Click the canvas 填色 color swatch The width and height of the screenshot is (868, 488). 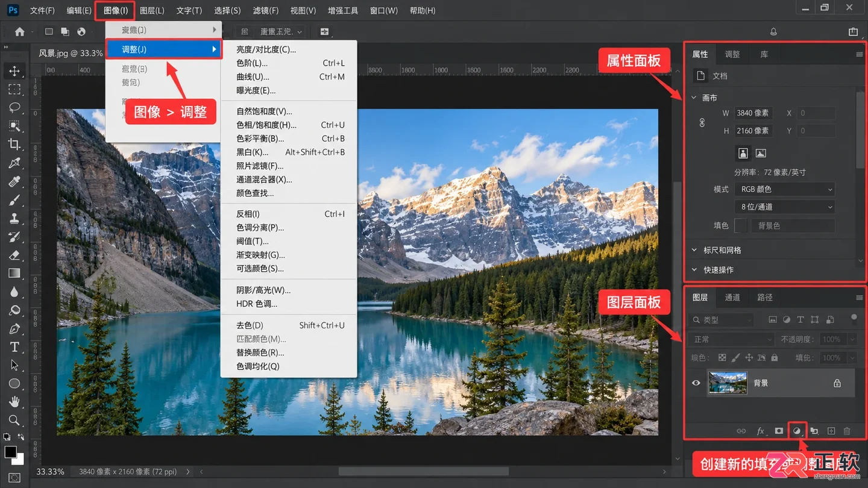[x=741, y=225]
